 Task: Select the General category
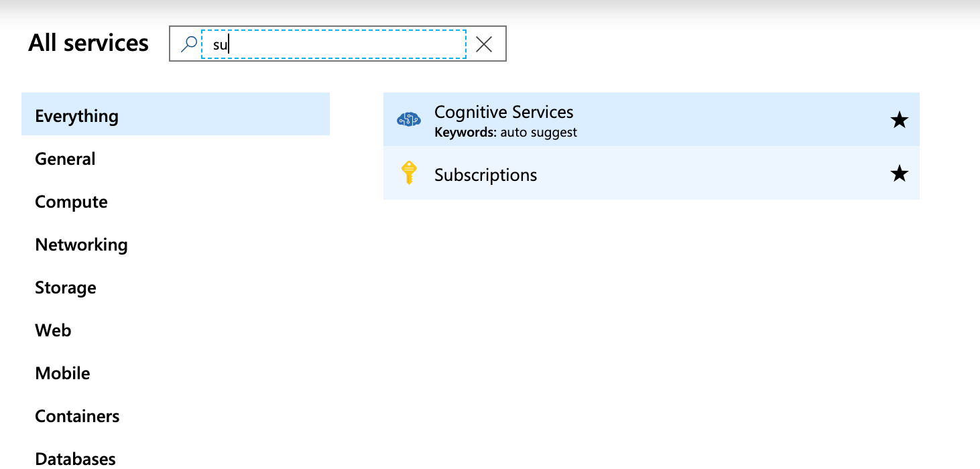pos(64,159)
